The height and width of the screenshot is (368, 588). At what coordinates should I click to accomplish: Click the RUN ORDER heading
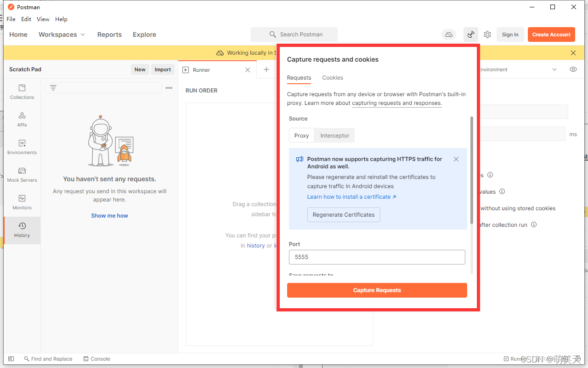[x=202, y=91]
